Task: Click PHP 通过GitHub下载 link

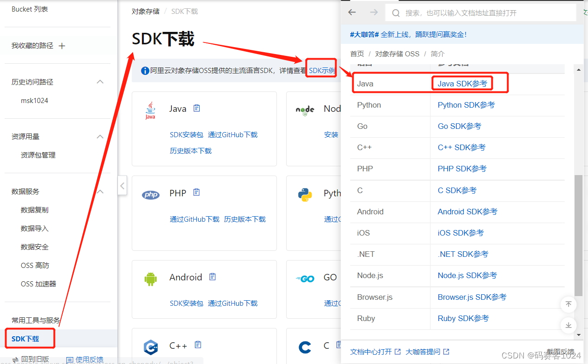Action: click(x=195, y=219)
